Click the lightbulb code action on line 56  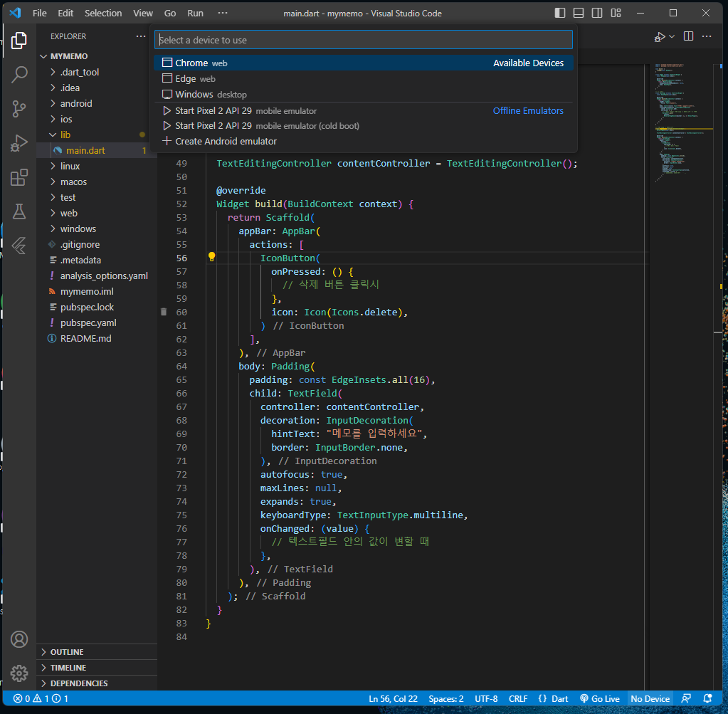pyautogui.click(x=212, y=257)
